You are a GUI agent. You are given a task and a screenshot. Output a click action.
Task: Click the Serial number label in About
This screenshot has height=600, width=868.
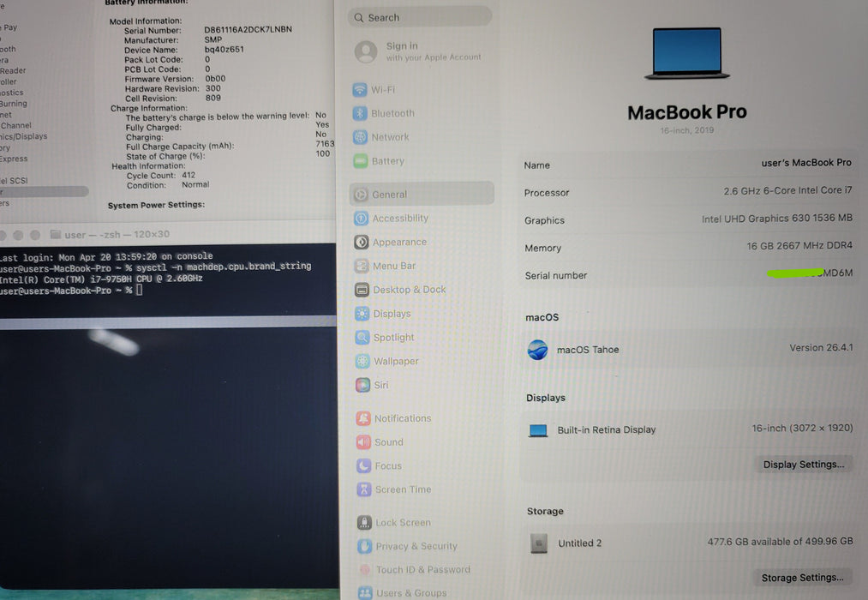[556, 276]
